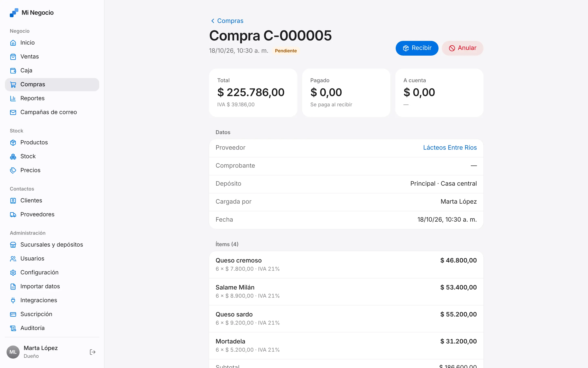Viewport: 588px width, 368px height.
Task: Click the 'Principal · Casa central' depósito value
Action: (x=443, y=184)
